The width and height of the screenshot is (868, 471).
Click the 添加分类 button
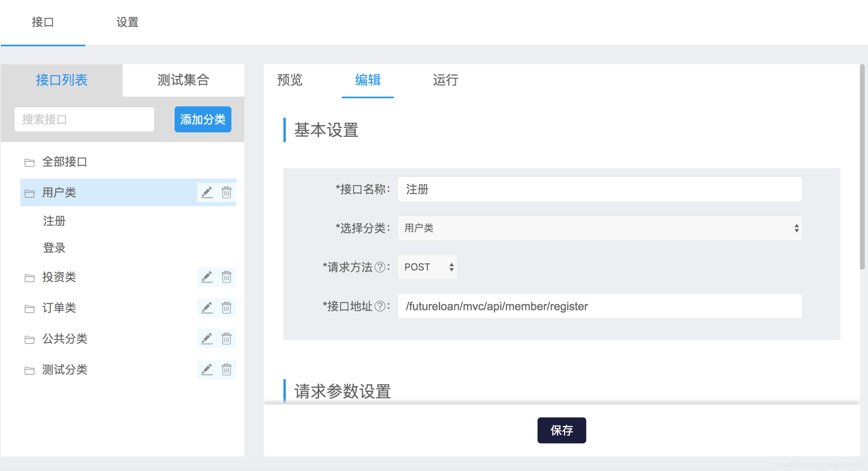[x=203, y=119]
